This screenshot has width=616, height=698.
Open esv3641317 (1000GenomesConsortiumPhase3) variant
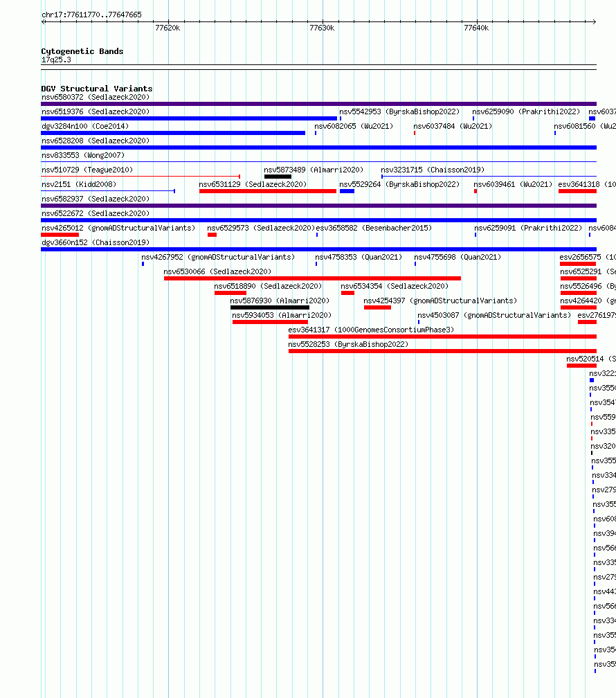tap(371, 330)
